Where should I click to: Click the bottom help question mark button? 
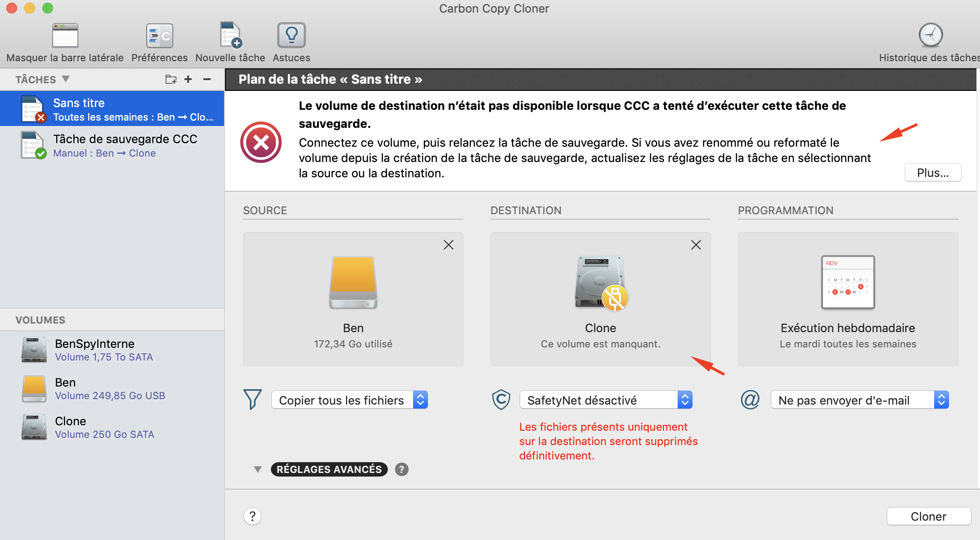click(252, 516)
